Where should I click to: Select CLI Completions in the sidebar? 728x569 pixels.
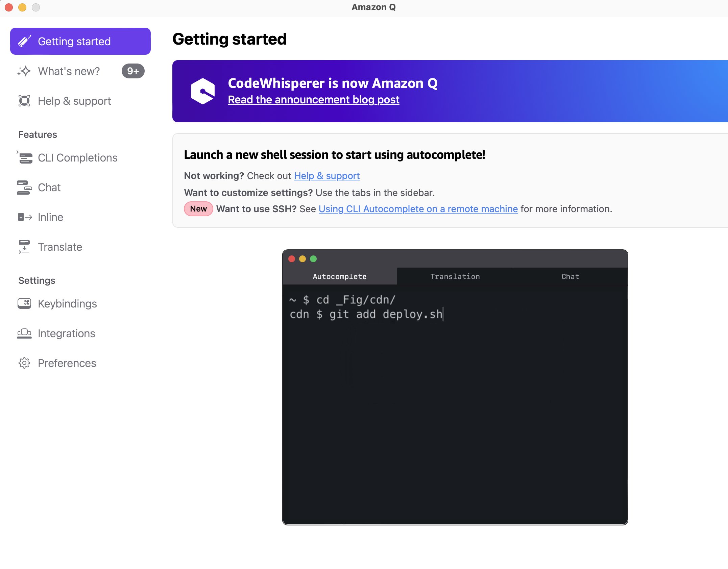pyautogui.click(x=80, y=157)
